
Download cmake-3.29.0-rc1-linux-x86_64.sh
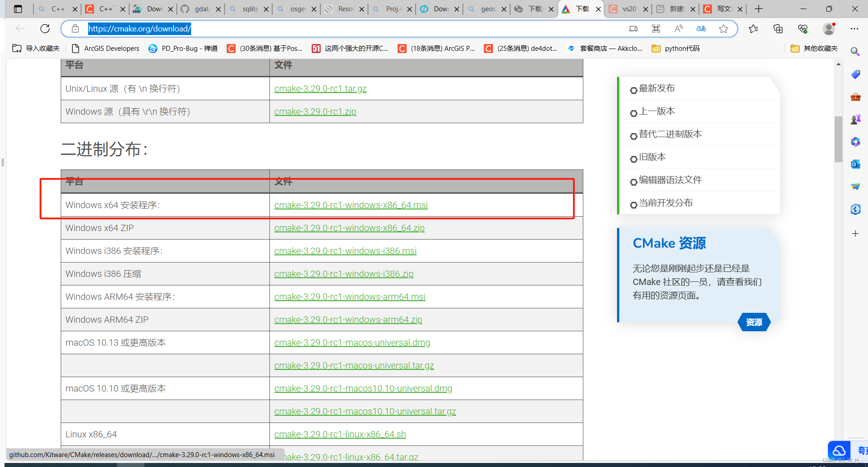(x=340, y=434)
